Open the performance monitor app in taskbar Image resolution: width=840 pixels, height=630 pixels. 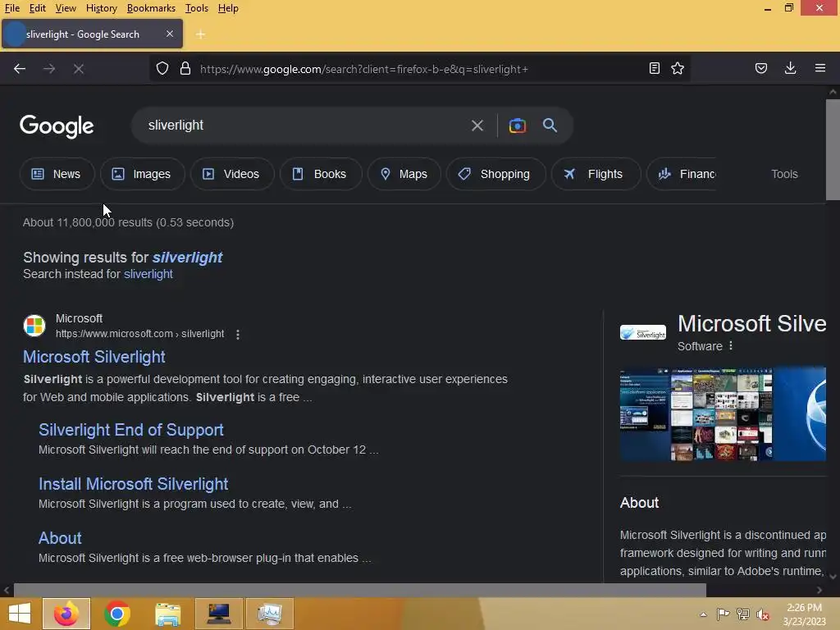[x=269, y=614]
